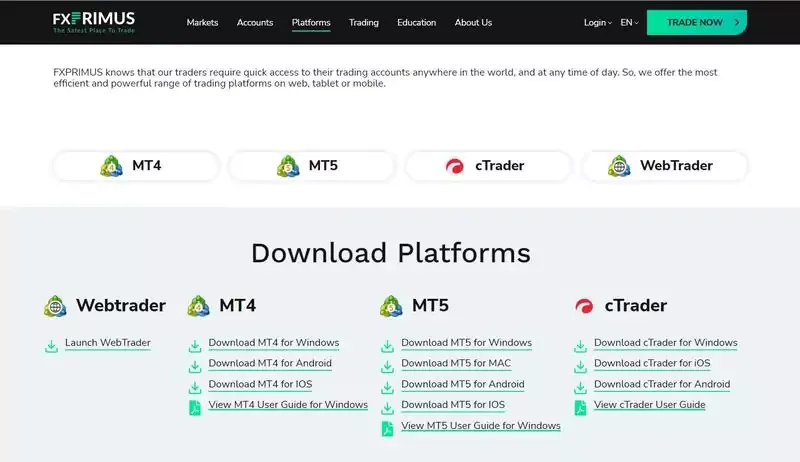Click PDF icon beside cTrader User Guide

(x=580, y=408)
